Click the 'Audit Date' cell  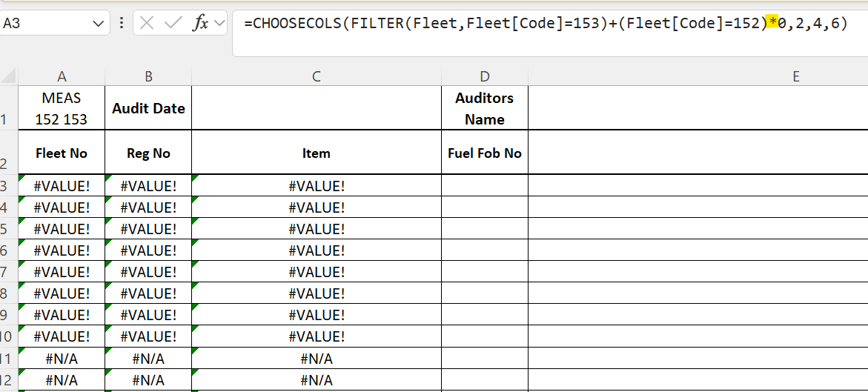pos(148,108)
